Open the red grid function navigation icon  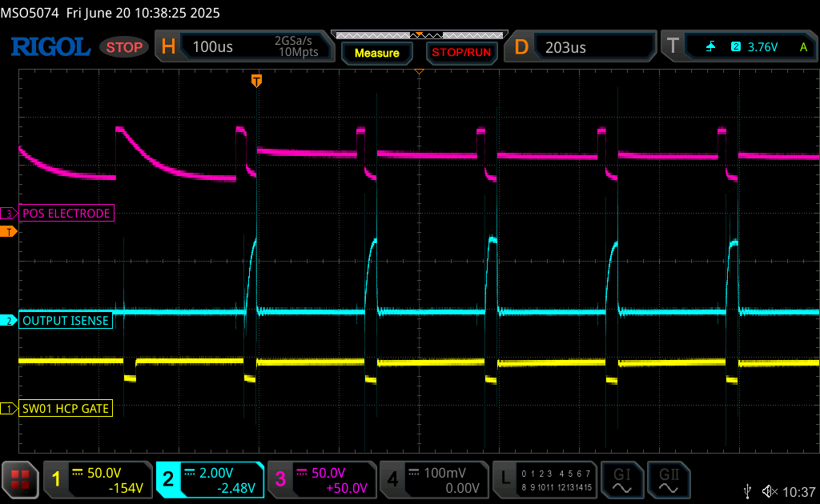(20, 479)
